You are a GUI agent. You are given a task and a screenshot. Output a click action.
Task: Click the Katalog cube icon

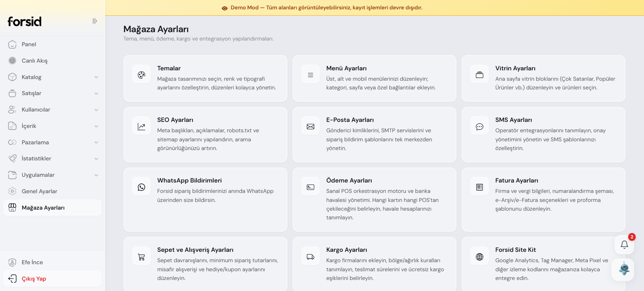pos(12,77)
